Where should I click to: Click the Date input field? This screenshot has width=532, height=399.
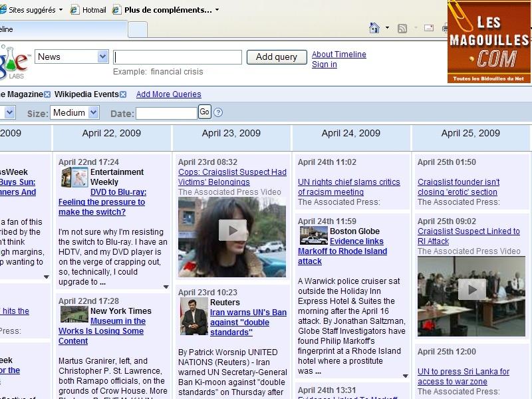pyautogui.click(x=166, y=113)
